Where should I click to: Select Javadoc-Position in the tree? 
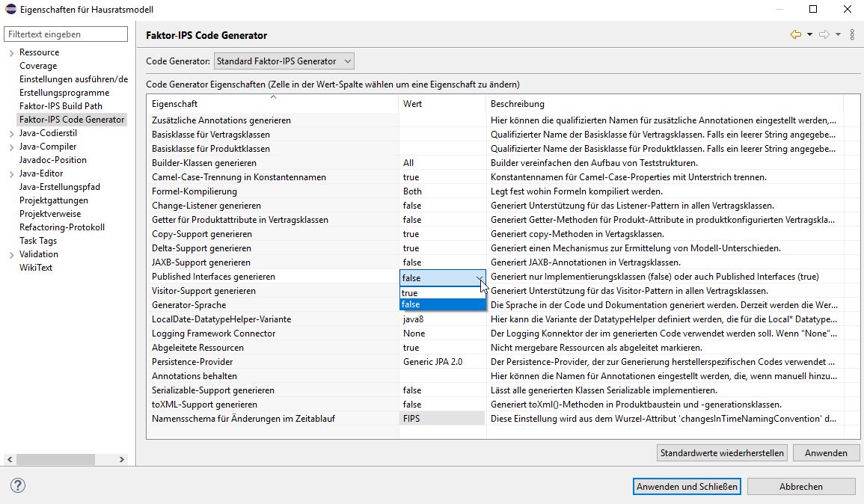pyautogui.click(x=52, y=160)
